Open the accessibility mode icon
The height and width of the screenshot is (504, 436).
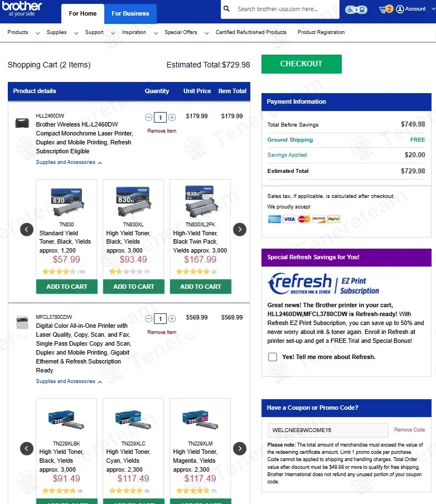[x=356, y=9]
